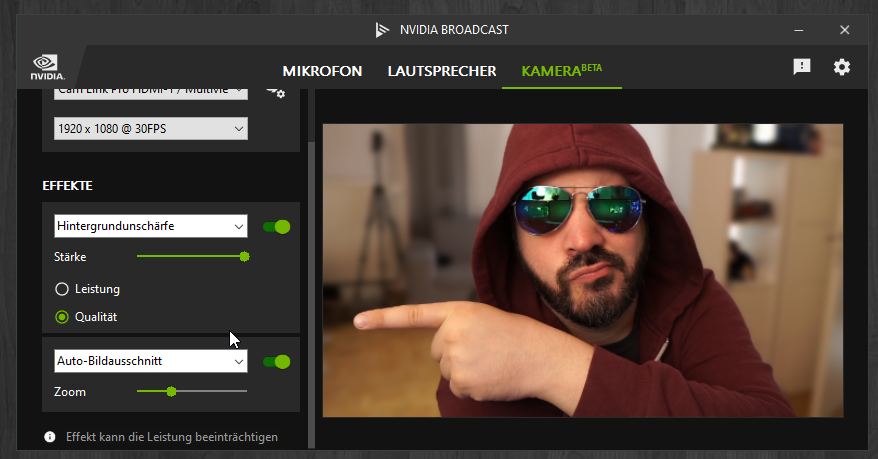Open the feedback exclamation icon

tap(802, 67)
